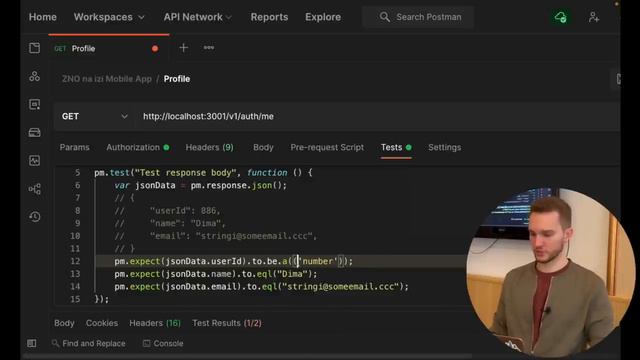Open the Workspaces dropdown
The image size is (640, 360).
(109, 17)
